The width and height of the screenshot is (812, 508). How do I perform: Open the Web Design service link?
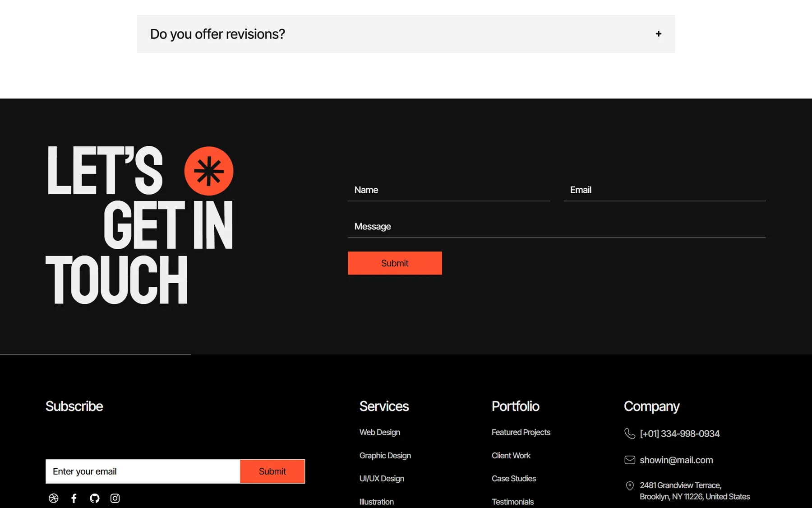[x=380, y=432]
